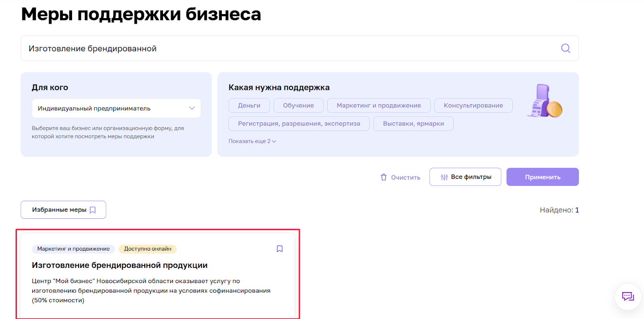Click bookmark icon in Избранные меры button

(x=93, y=210)
